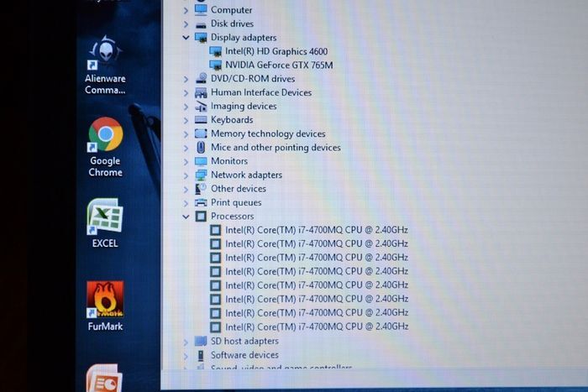Viewport: 588px width, 392px height.
Task: Click the Network adapters category icon
Action: pyautogui.click(x=201, y=175)
